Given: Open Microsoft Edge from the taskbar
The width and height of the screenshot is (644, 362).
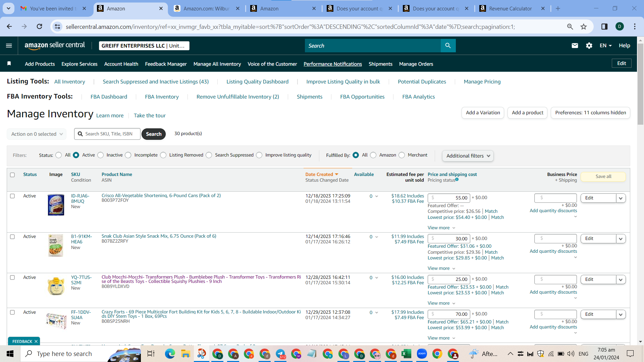Looking at the screenshot, I should pos(170,354).
